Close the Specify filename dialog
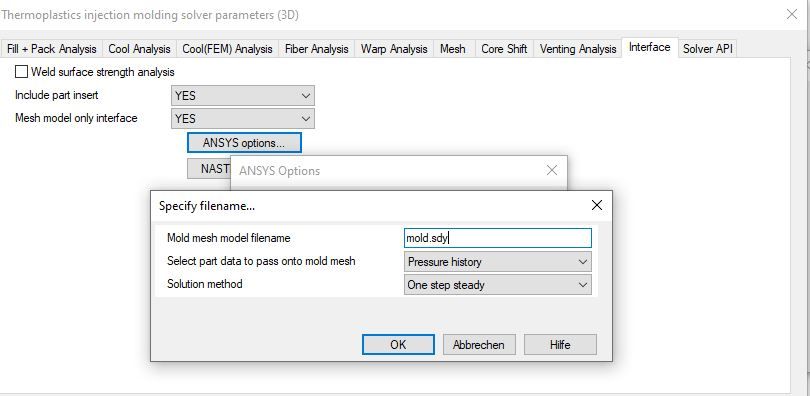This screenshot has height=396, width=810. [x=597, y=205]
